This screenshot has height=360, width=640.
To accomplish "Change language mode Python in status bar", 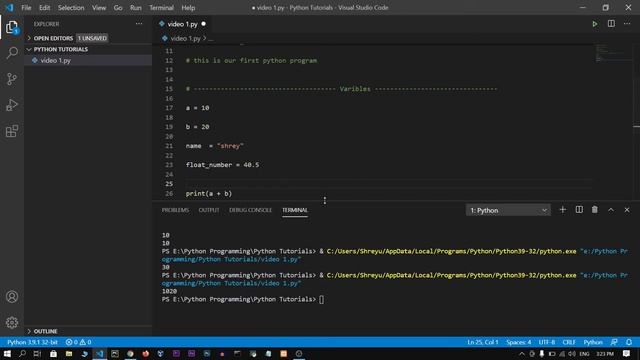I will point(593,342).
